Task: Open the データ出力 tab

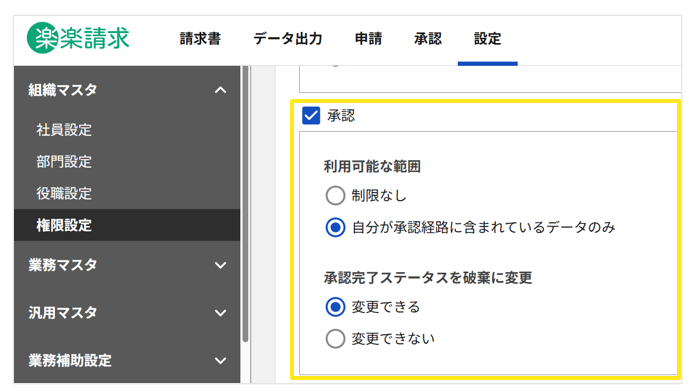Action: pyautogui.click(x=288, y=39)
